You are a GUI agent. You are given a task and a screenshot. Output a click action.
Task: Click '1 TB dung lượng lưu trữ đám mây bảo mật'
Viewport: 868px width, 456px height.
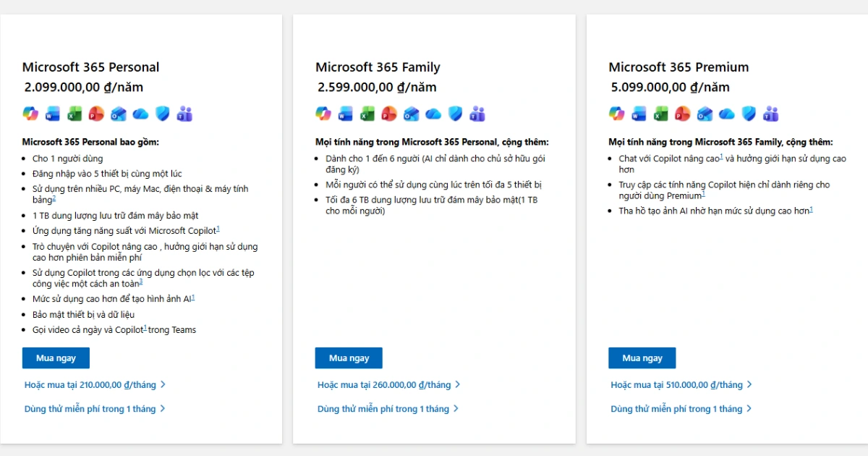115,215
